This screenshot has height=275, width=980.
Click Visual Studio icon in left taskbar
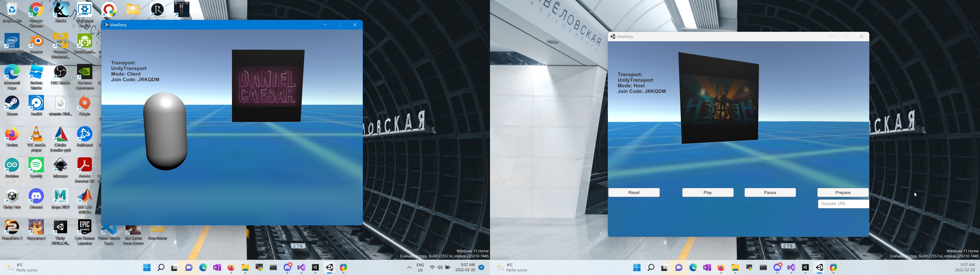tap(301, 268)
